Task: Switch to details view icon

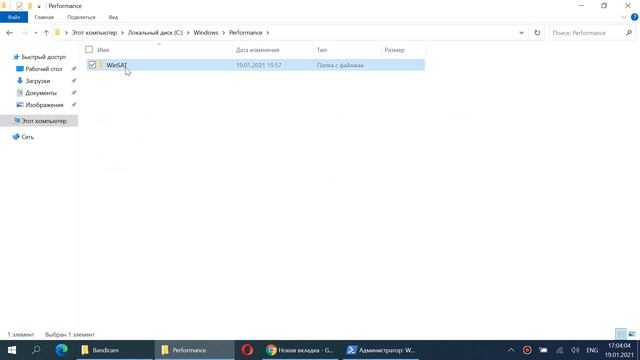Action: click(620, 334)
